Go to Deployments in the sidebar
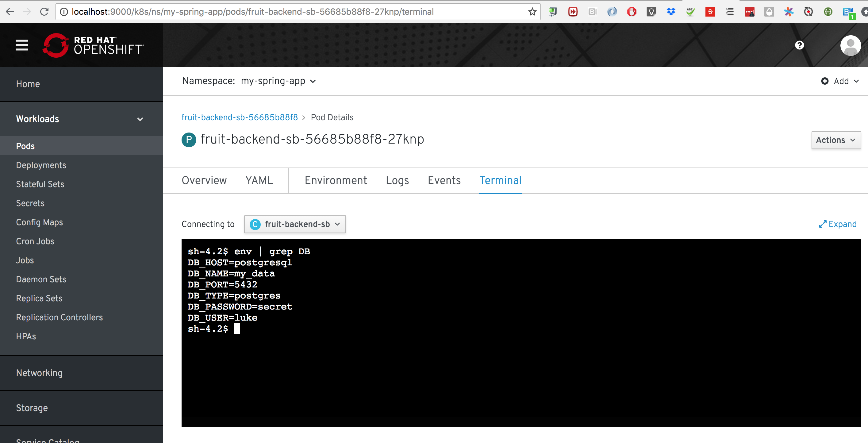The height and width of the screenshot is (443, 868). (41, 165)
